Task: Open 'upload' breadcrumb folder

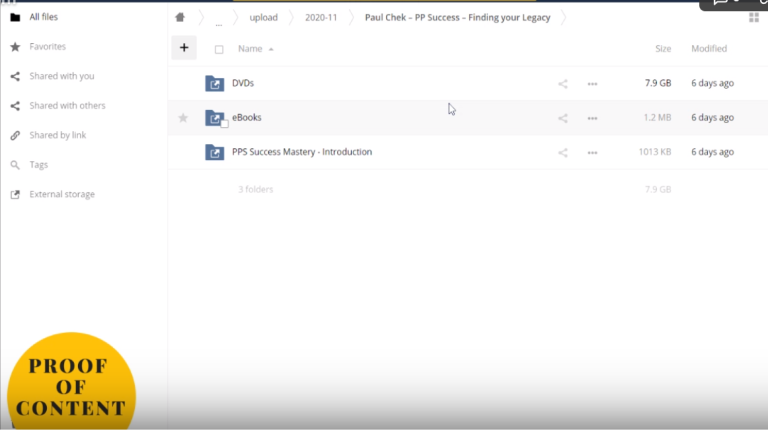Action: point(264,18)
